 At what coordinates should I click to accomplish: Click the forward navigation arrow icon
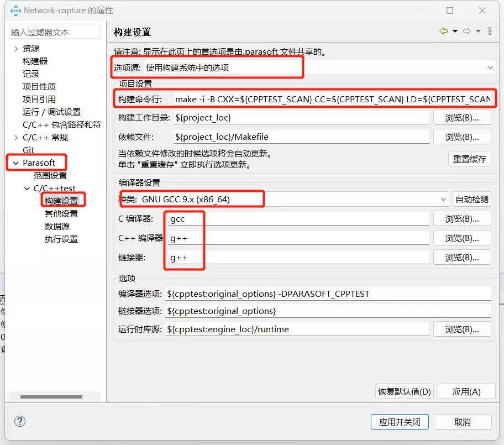[x=467, y=31]
